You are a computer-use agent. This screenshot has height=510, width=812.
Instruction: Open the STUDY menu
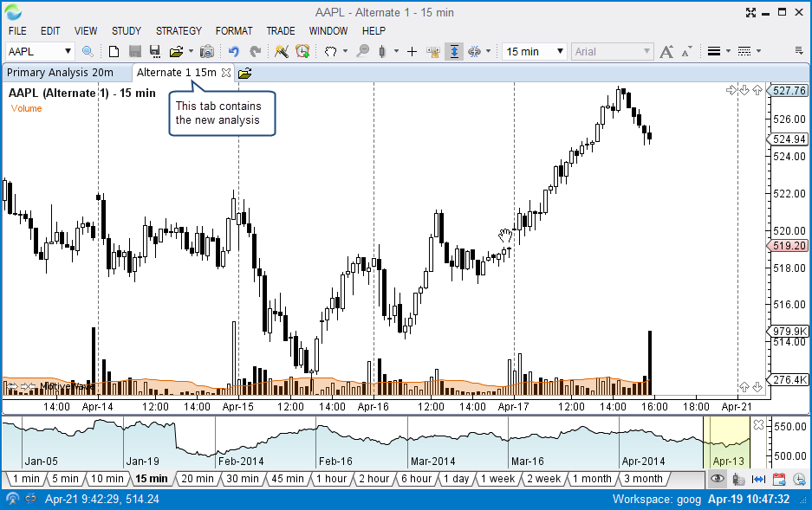127,31
